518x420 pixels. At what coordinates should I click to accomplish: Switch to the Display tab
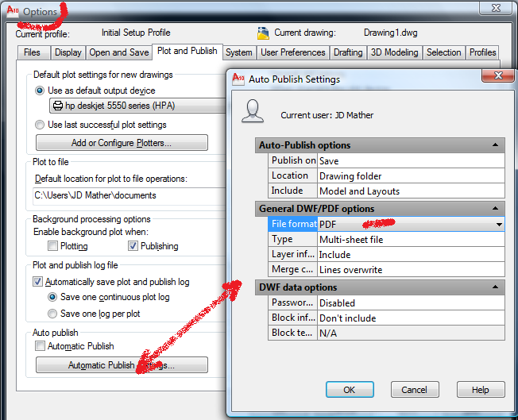click(68, 52)
